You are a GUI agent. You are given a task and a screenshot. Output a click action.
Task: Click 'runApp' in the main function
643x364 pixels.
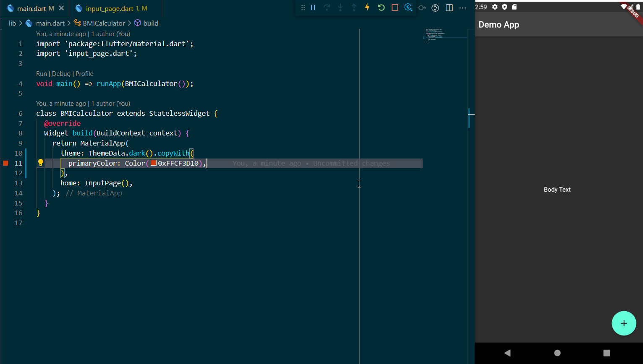coord(109,83)
